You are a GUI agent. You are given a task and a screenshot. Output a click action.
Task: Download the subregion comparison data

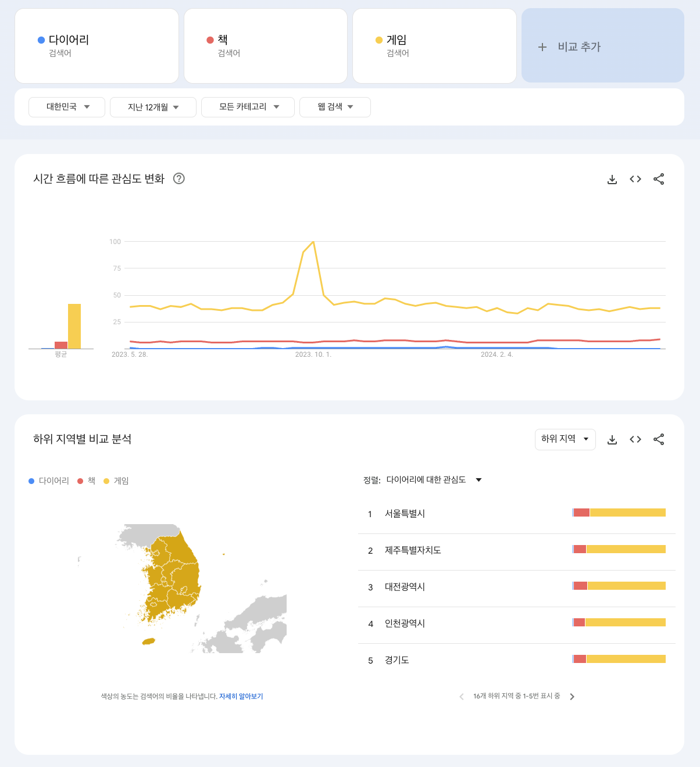coord(612,439)
